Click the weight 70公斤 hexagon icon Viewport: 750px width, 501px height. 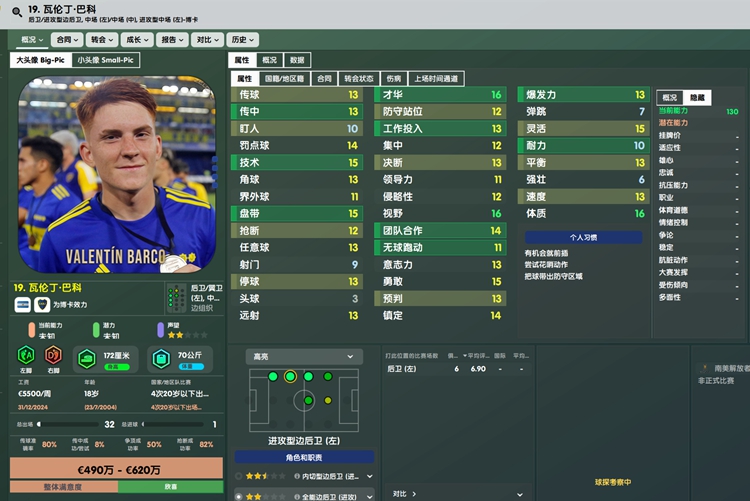(161, 359)
